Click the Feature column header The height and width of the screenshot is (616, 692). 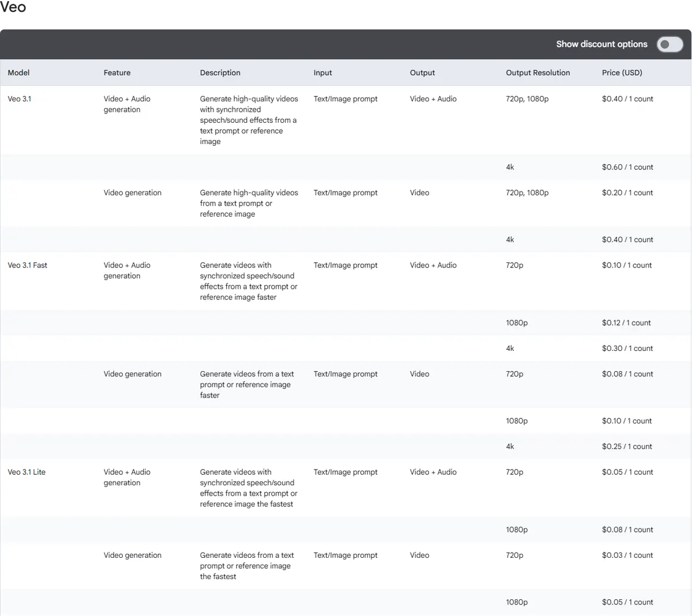click(117, 73)
